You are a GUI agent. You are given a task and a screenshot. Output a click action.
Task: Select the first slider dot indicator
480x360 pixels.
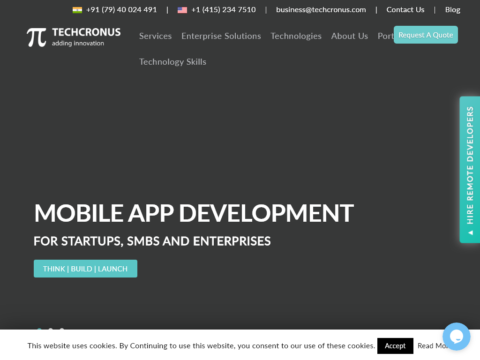[39, 330]
